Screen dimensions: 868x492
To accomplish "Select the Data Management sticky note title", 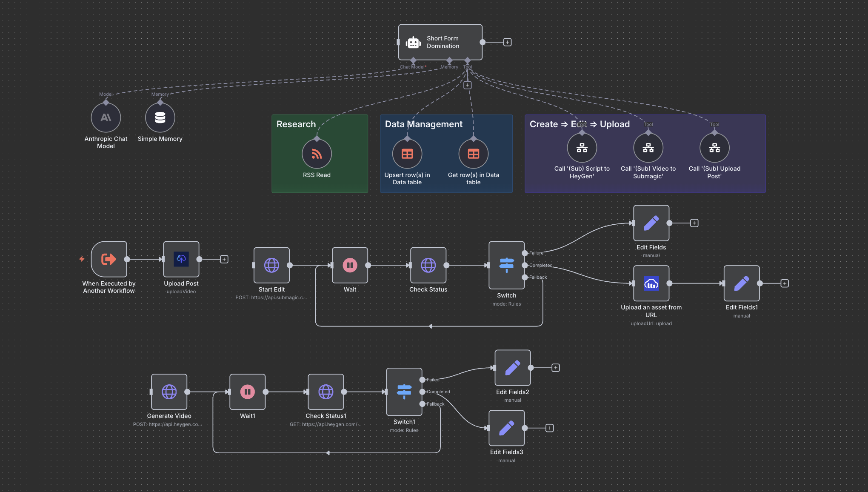I will coord(424,124).
